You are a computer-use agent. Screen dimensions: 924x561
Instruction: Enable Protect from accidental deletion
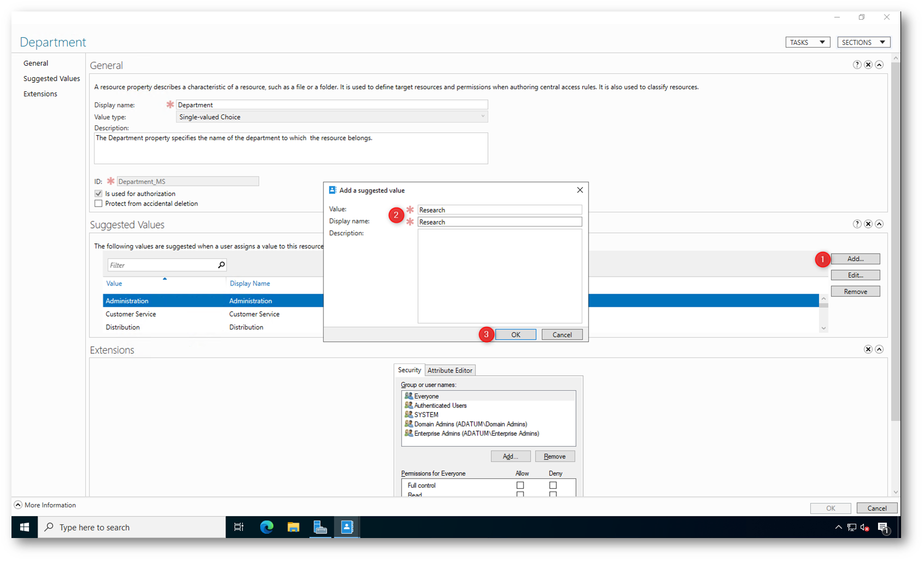(98, 203)
